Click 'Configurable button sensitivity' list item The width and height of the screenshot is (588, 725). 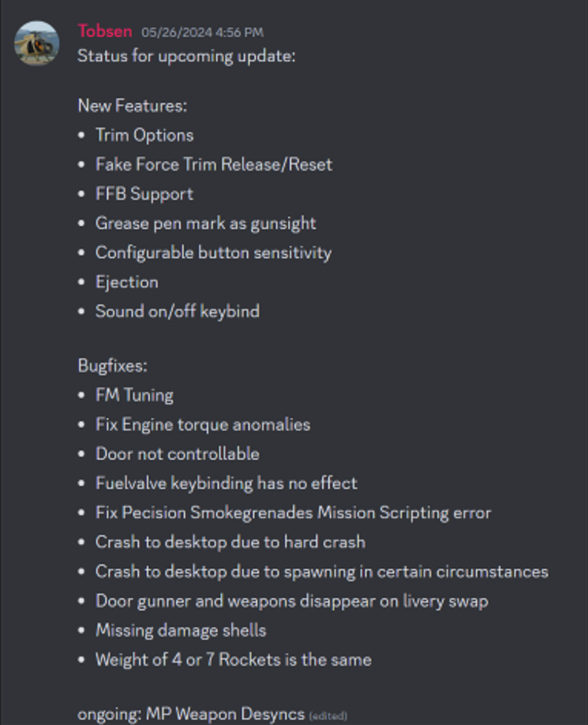tap(213, 253)
